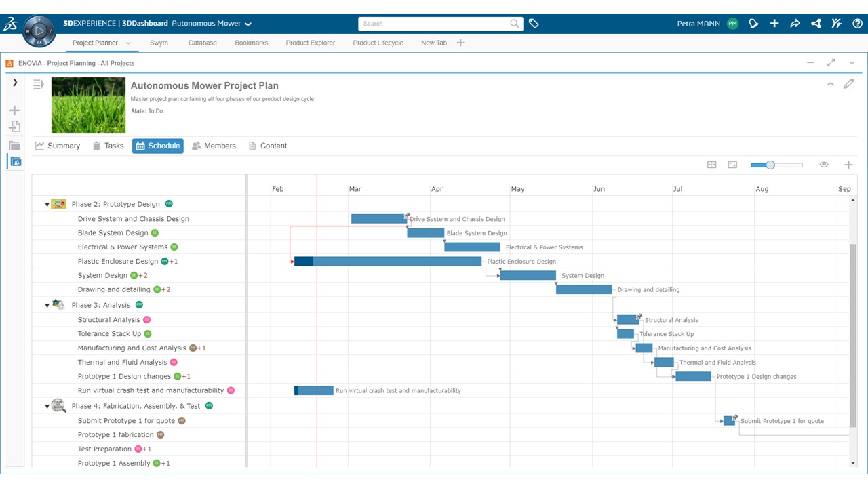Open the social network share icon

pyautogui.click(x=816, y=24)
